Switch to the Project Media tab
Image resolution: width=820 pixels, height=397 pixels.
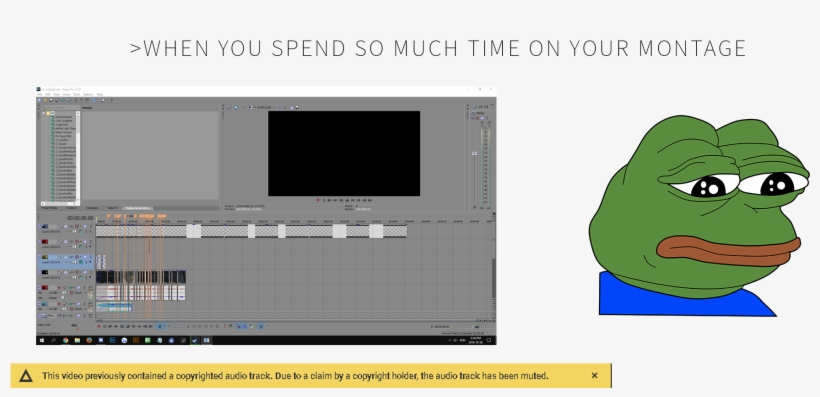(50, 208)
